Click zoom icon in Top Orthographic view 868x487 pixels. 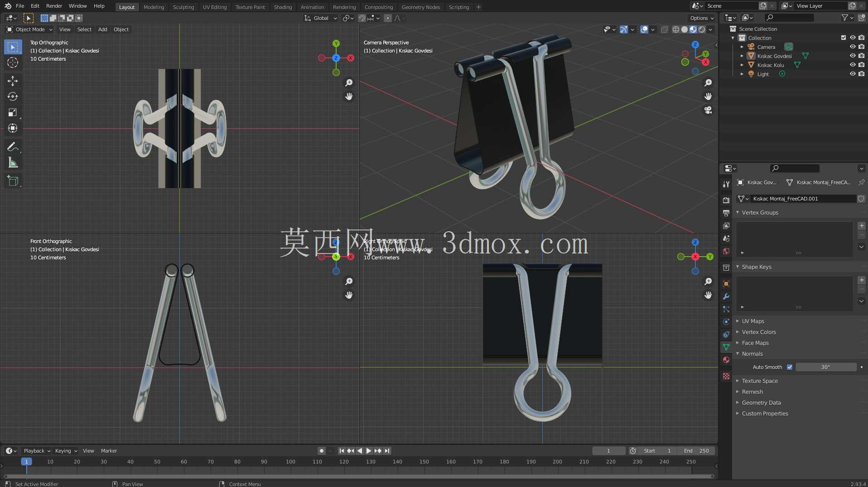349,83
